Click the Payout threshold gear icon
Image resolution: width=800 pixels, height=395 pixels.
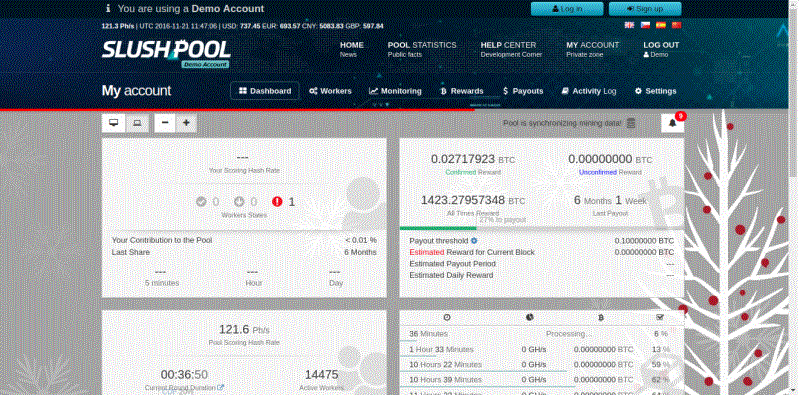[474, 240]
